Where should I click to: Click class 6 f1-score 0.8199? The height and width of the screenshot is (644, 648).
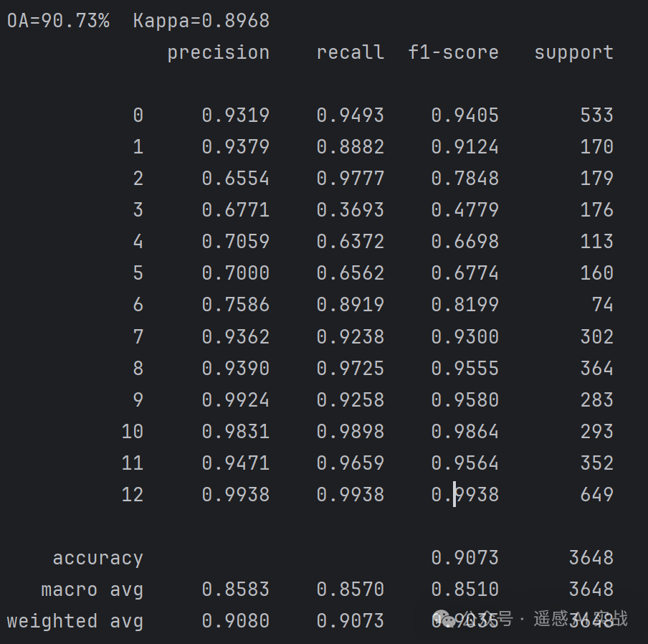pos(465,305)
